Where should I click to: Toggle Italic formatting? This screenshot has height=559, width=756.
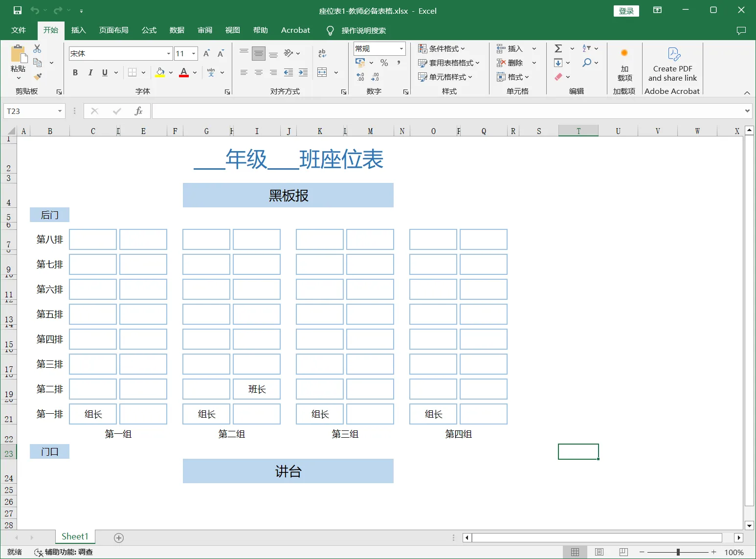click(x=90, y=72)
